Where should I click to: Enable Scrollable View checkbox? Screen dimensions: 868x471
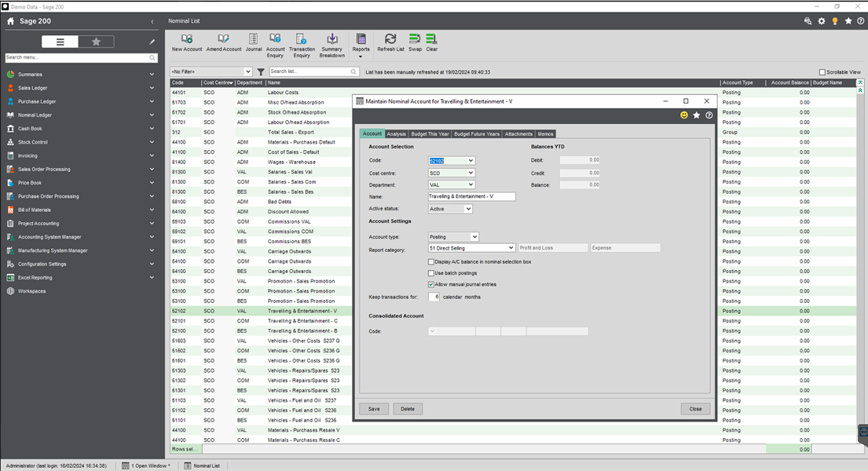(x=822, y=72)
